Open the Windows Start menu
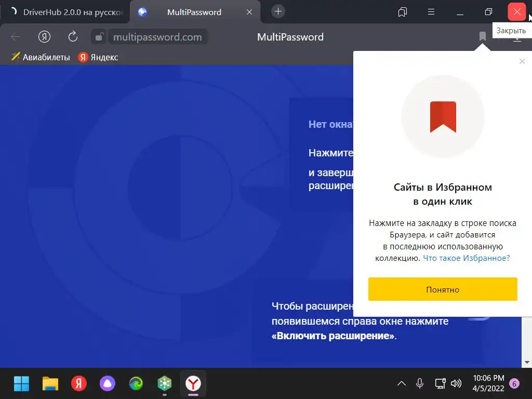This screenshot has width=532, height=399. (21, 384)
